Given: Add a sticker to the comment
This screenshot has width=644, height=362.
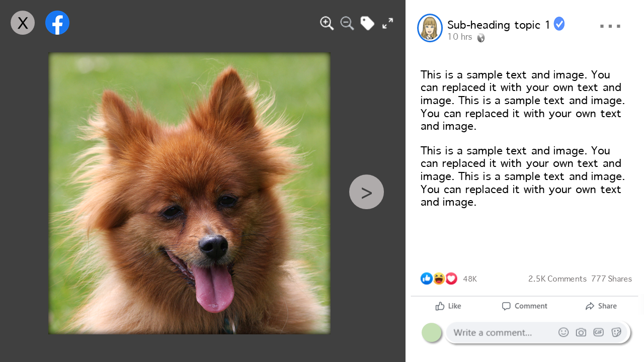Looking at the screenshot, I should coord(616,332).
